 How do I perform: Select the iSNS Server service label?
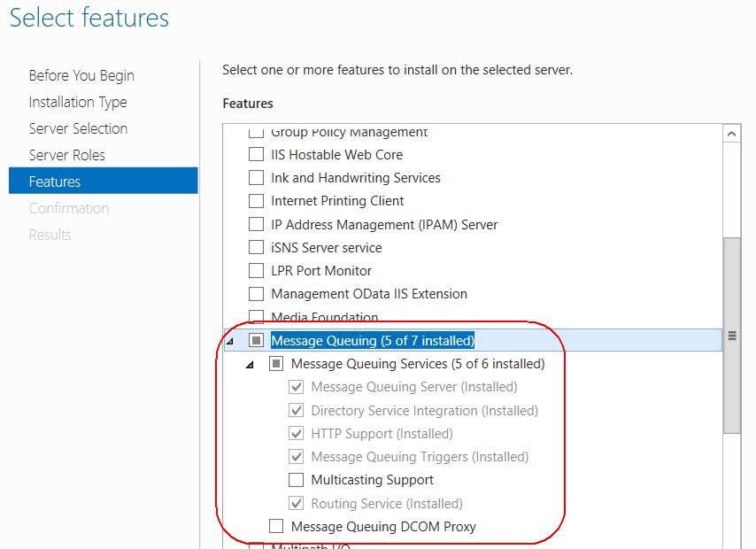click(327, 248)
